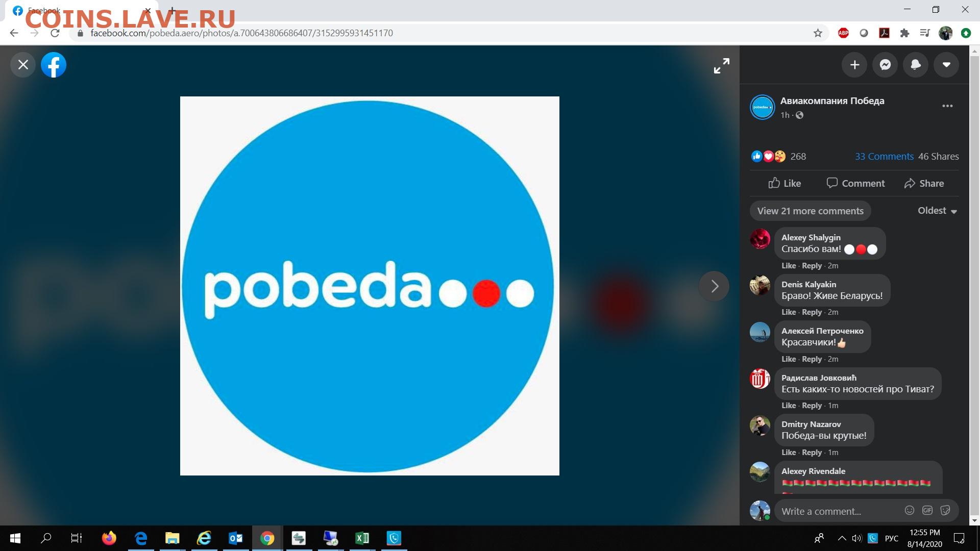The image size is (980, 551).
Task: Open the ABP Adblock Plus extension
Action: click(x=843, y=33)
